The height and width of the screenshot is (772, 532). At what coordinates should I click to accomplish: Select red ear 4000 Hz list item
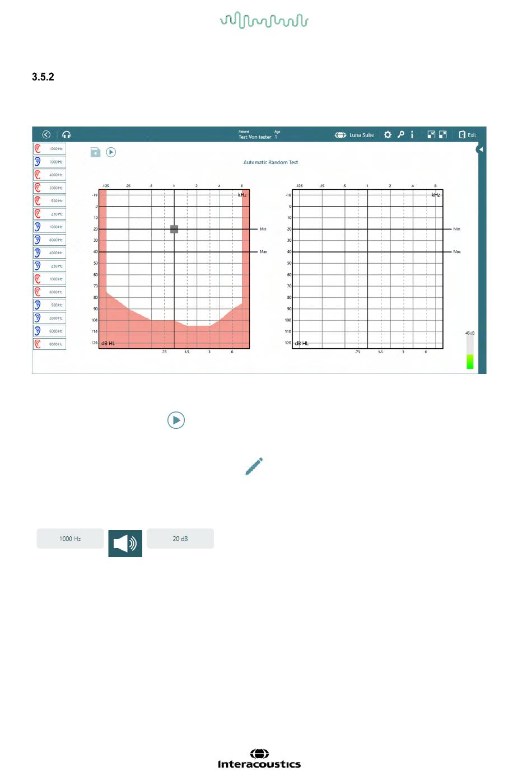(x=50, y=175)
